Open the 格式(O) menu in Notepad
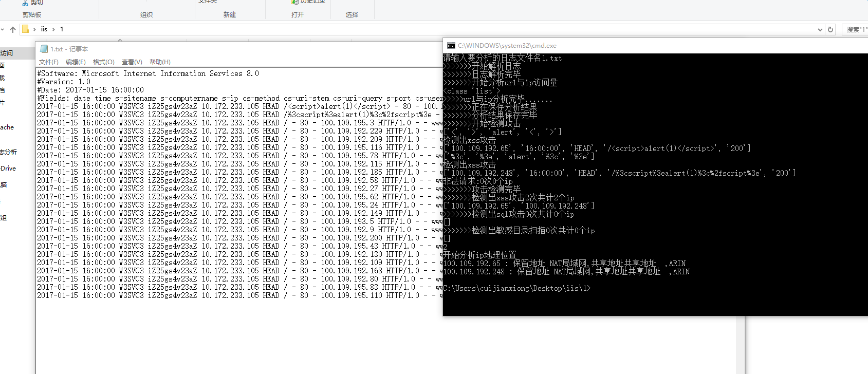The width and height of the screenshot is (868, 374). (103, 62)
